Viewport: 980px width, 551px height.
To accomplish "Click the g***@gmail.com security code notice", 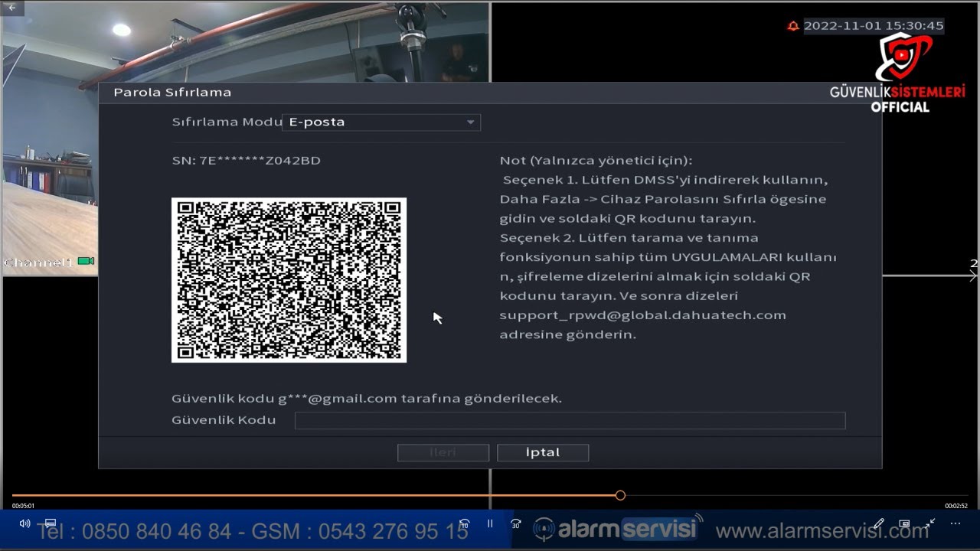I will (367, 399).
